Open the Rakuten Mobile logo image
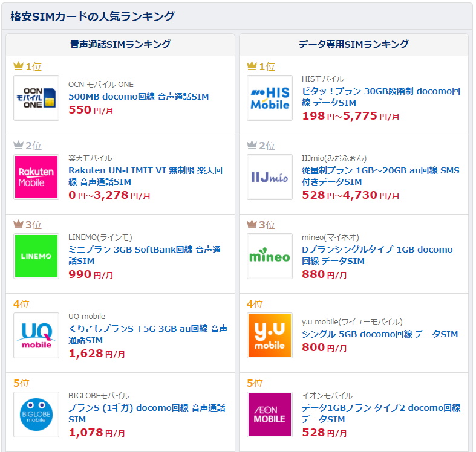The width and height of the screenshot is (476, 452). (36, 177)
